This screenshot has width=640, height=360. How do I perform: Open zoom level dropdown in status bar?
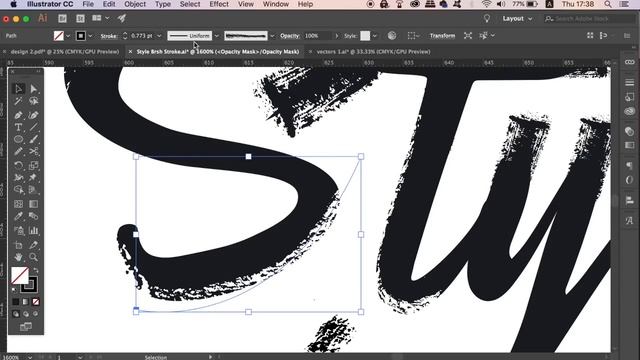tap(30, 357)
